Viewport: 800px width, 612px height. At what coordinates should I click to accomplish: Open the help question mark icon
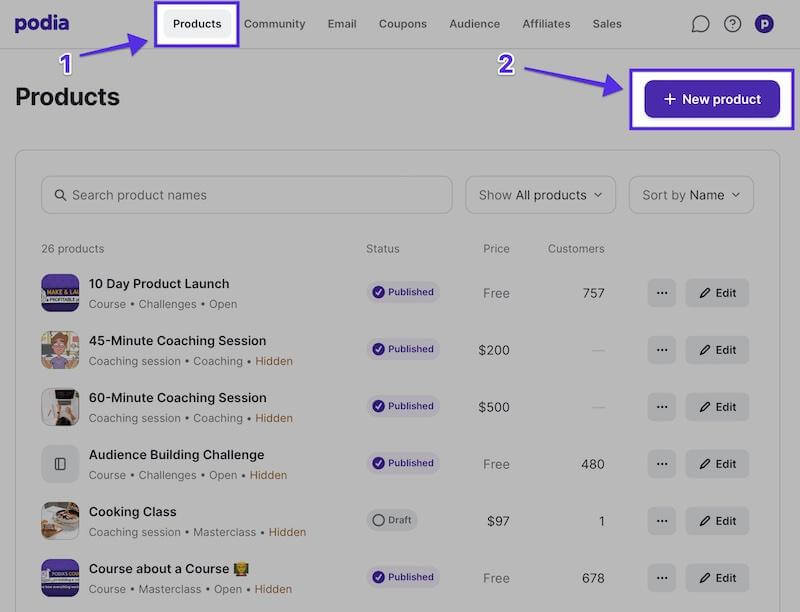coord(732,24)
